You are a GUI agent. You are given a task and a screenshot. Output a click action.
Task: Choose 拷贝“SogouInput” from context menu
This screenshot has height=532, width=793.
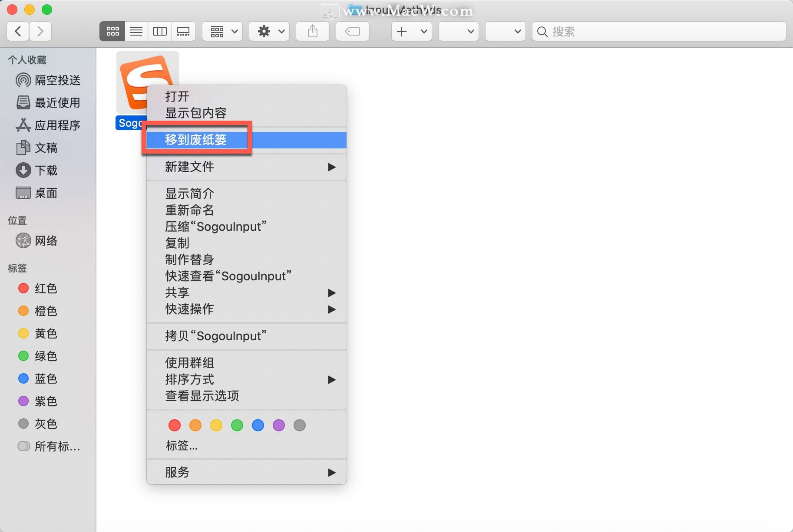pyautogui.click(x=247, y=336)
